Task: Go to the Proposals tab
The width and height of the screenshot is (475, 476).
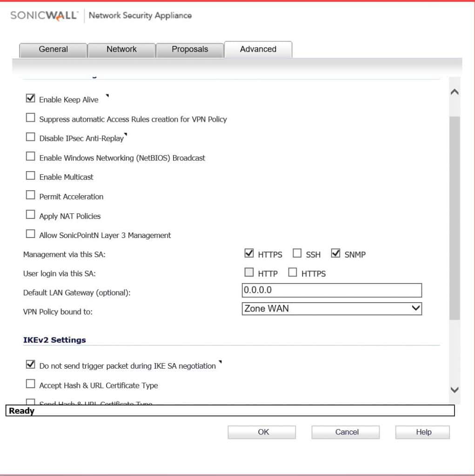Action: [190, 49]
